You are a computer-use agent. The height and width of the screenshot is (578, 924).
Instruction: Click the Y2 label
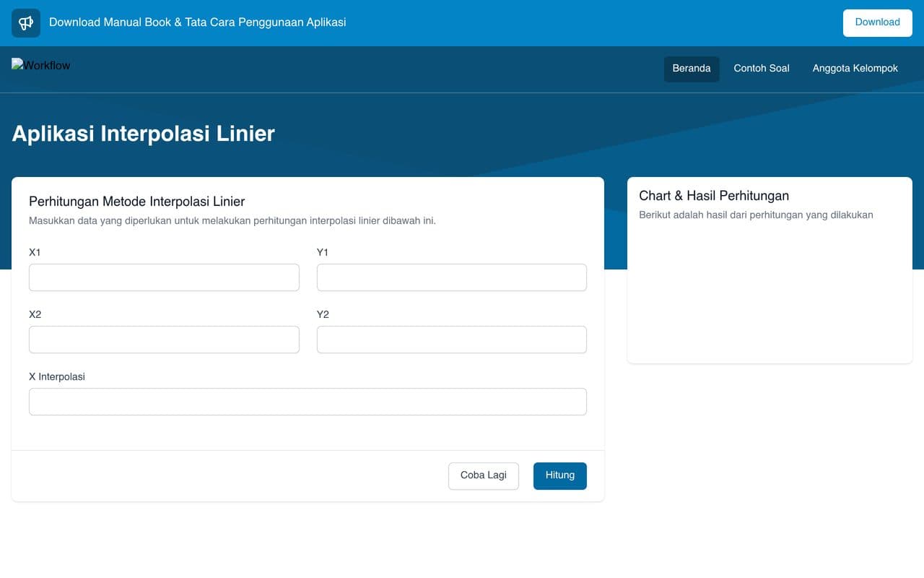pos(323,314)
